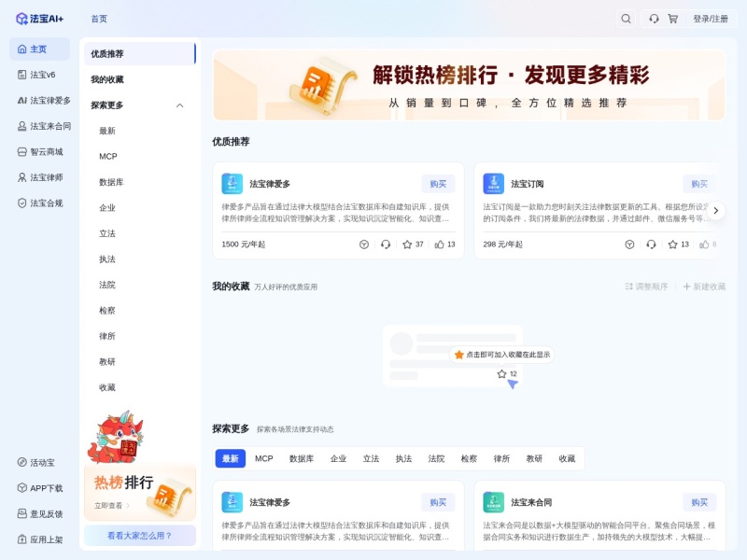This screenshot has width=747, height=560.
Task: Open the shopping cart icon
Action: coord(672,19)
